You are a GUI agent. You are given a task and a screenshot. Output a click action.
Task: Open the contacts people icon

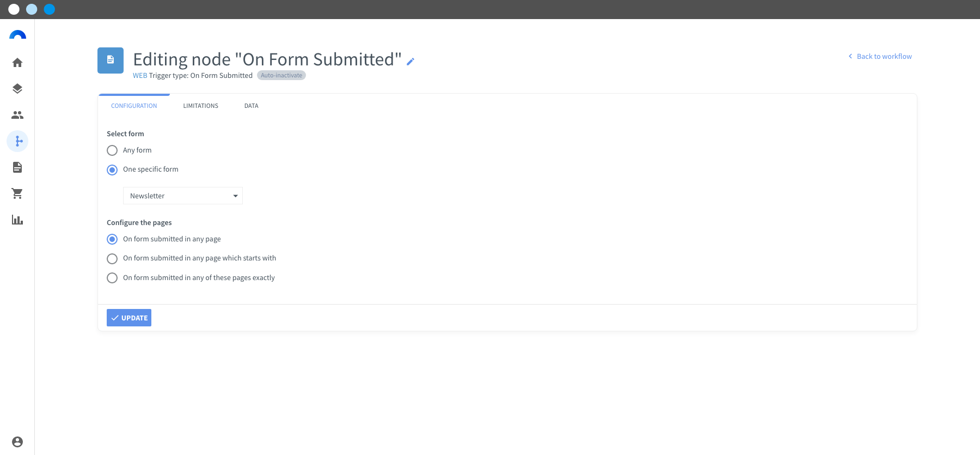[x=17, y=115]
